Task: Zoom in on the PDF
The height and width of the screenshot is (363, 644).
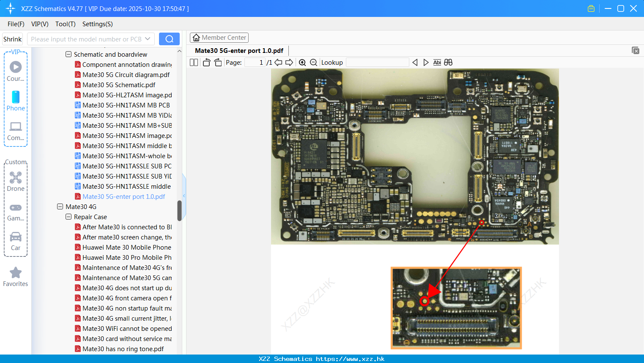Action: 302,63
